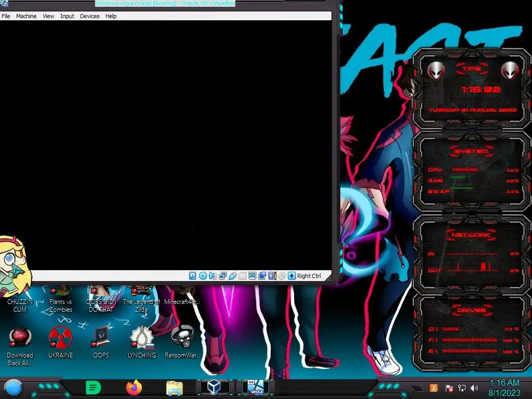Click the Java tray icon
Viewport: 532px width, 399px height.
(434, 388)
